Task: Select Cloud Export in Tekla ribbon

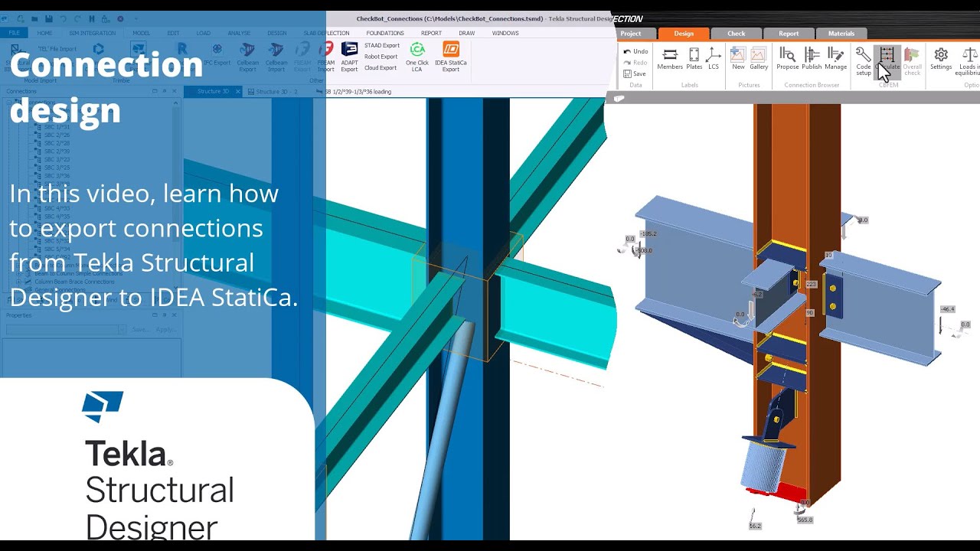Action: coord(381,68)
